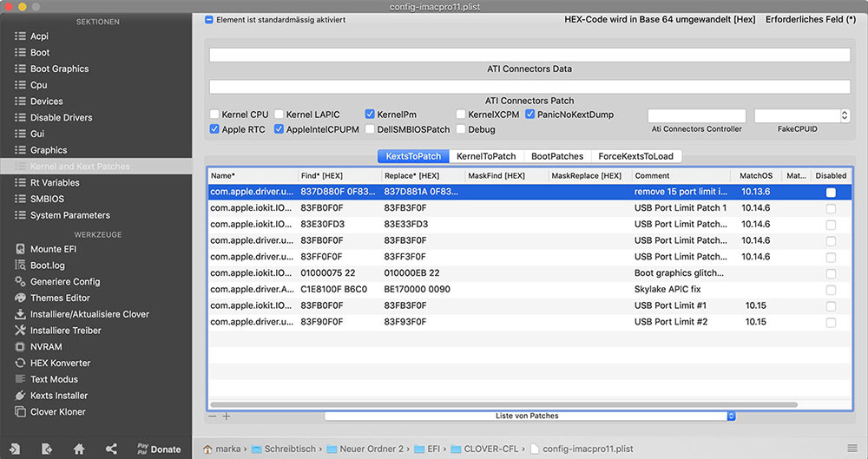Open the Themes Editor palette icon

pyautogui.click(x=21, y=298)
